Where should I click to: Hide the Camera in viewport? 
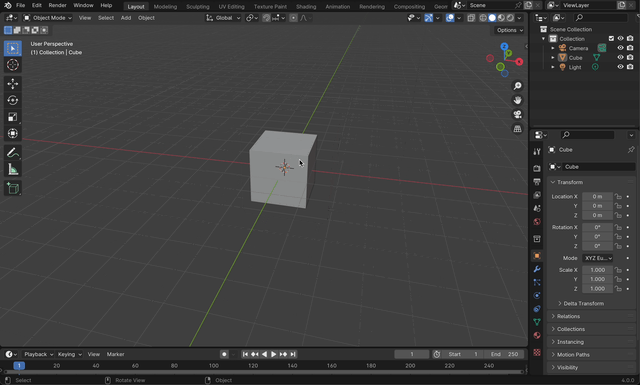[620, 48]
